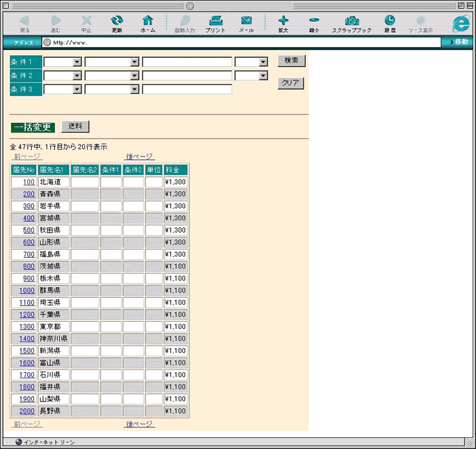Open destination No. 500 link
This screenshot has height=449, width=476.
pyautogui.click(x=29, y=230)
